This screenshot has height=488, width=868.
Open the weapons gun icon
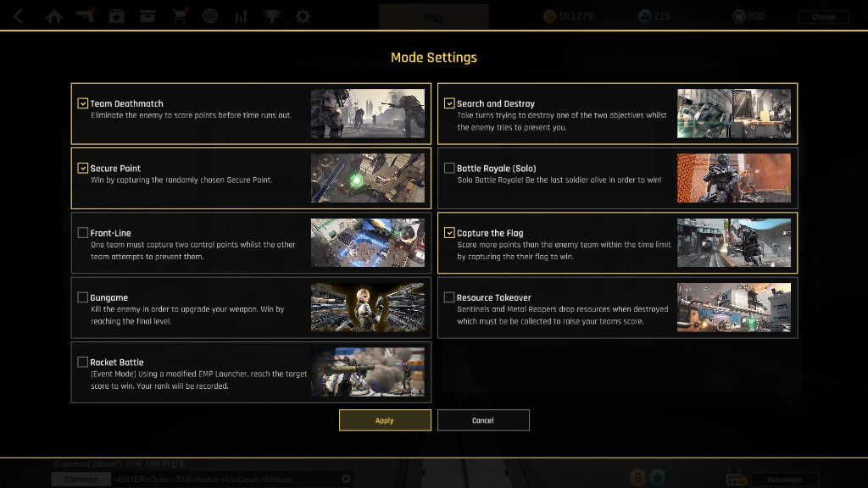[x=86, y=16]
